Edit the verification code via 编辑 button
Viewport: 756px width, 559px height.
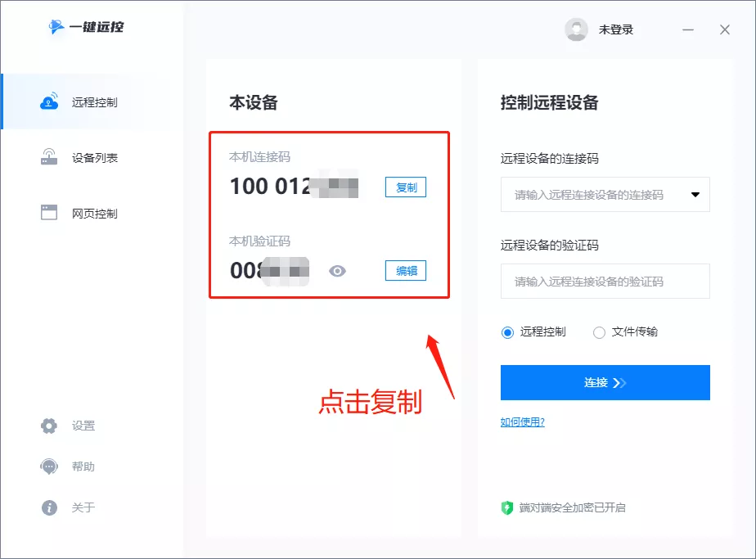[x=405, y=270]
